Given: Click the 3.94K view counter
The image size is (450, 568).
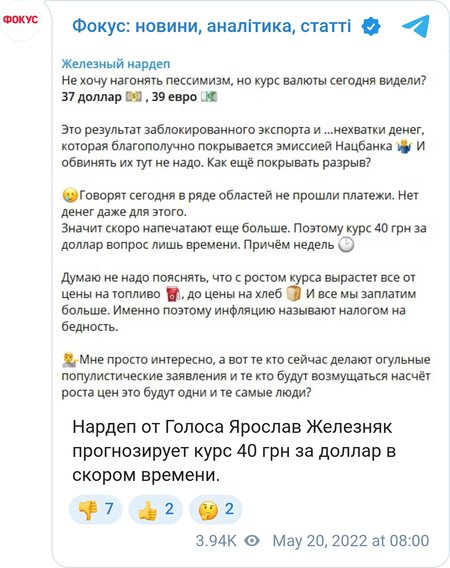Looking at the screenshot, I should click(x=216, y=541).
